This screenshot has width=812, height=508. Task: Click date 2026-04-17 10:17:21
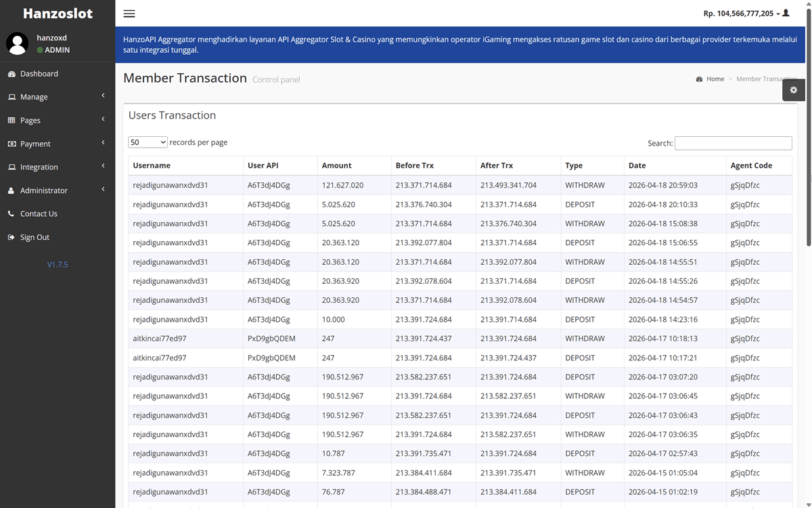coord(662,358)
